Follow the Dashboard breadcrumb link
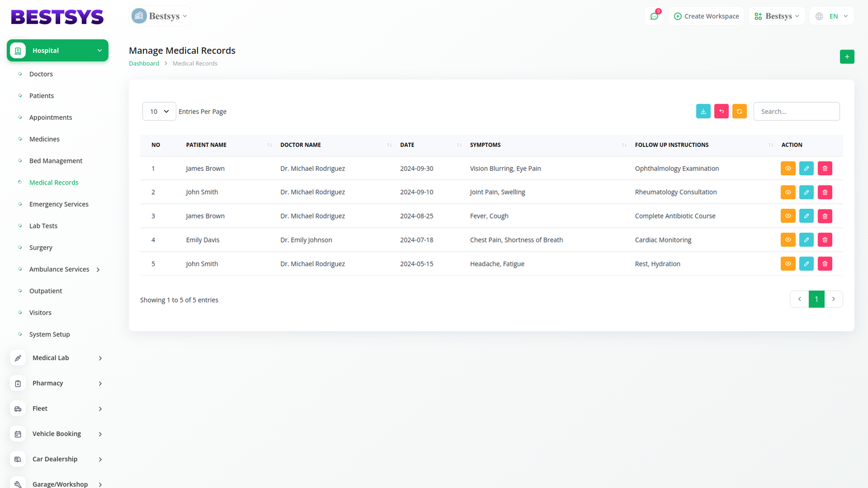This screenshot has width=868, height=488. tap(144, 63)
